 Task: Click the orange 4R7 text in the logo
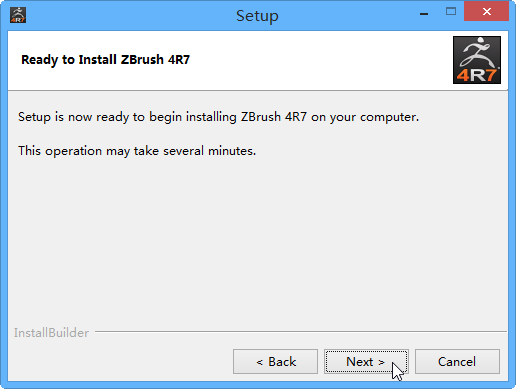point(477,75)
